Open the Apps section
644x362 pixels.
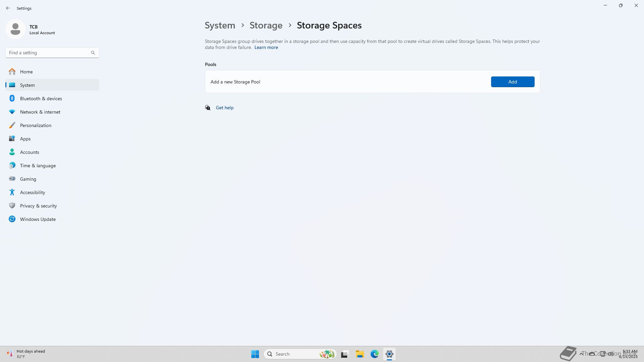pyautogui.click(x=25, y=139)
